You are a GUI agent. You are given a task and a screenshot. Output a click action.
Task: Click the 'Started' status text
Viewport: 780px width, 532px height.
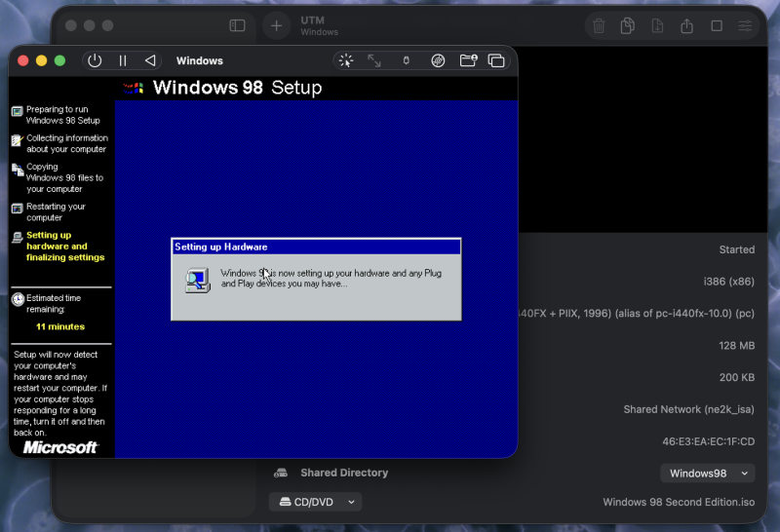click(x=737, y=249)
